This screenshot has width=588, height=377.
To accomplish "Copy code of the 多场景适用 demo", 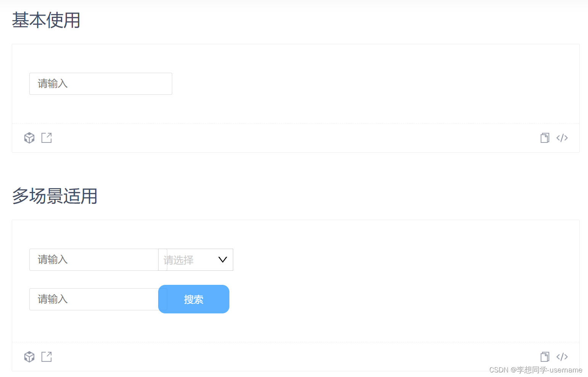I will coord(545,357).
